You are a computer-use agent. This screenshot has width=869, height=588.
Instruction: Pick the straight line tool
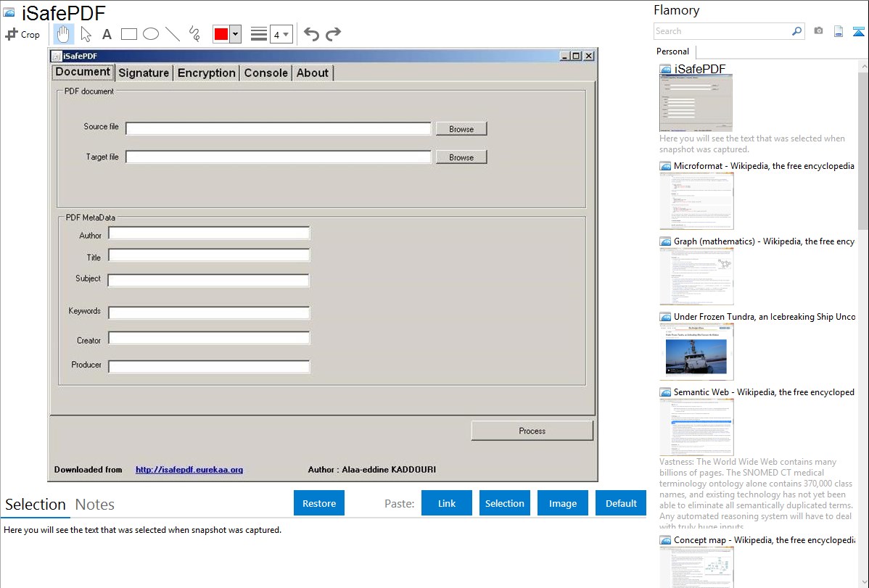point(173,34)
